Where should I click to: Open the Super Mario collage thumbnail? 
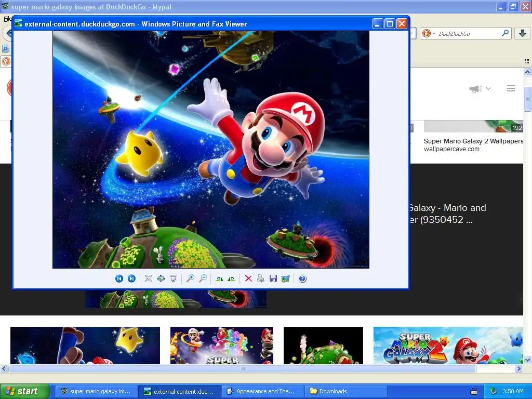coord(221,345)
